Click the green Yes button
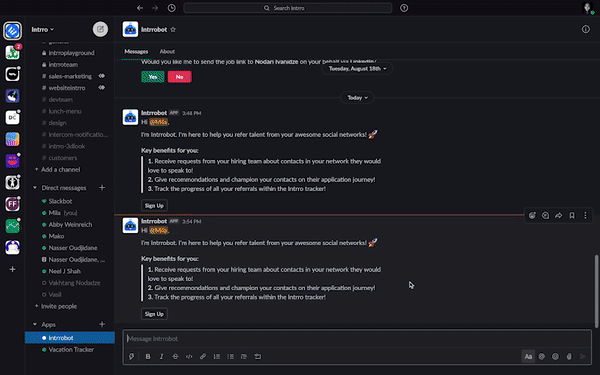 153,77
